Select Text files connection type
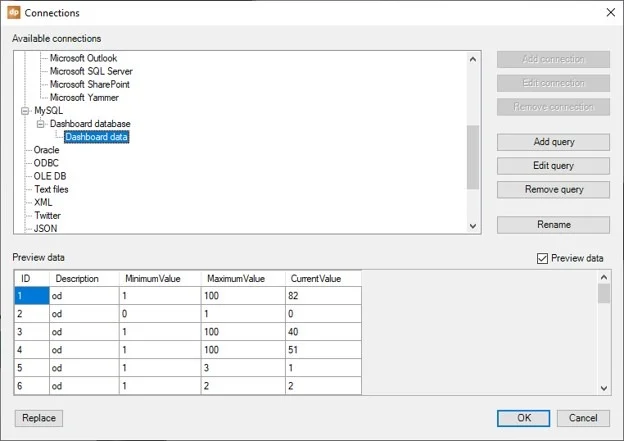 coord(51,189)
